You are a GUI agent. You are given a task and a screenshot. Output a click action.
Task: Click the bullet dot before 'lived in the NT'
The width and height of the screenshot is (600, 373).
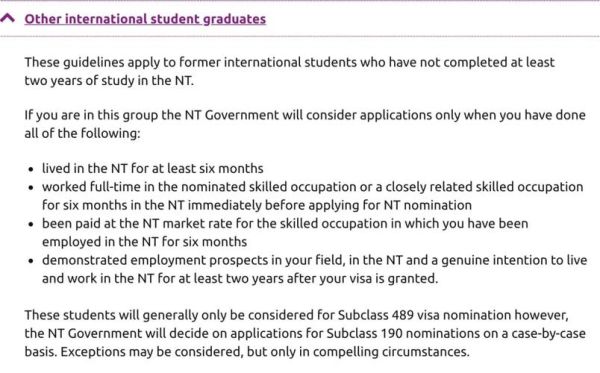(x=31, y=169)
